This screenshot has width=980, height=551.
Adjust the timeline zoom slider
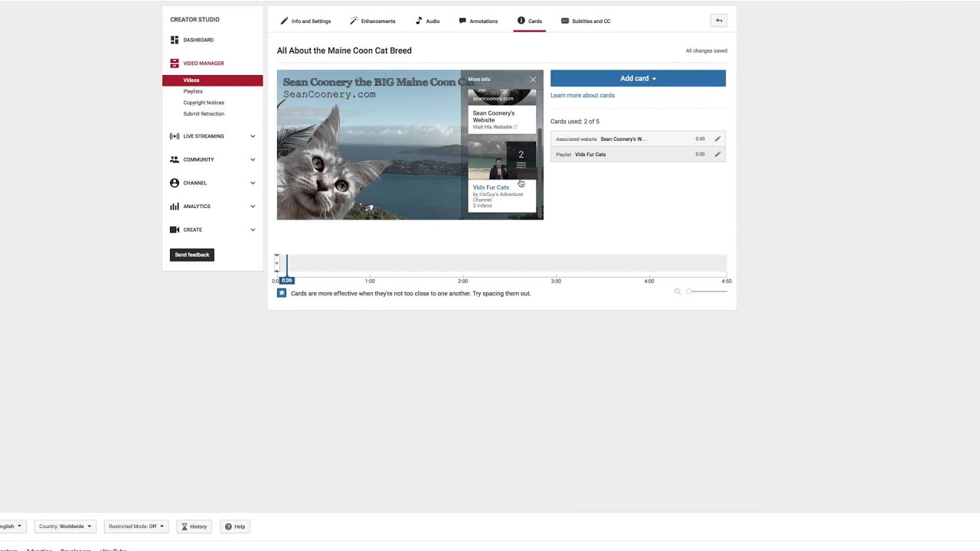tap(707, 292)
